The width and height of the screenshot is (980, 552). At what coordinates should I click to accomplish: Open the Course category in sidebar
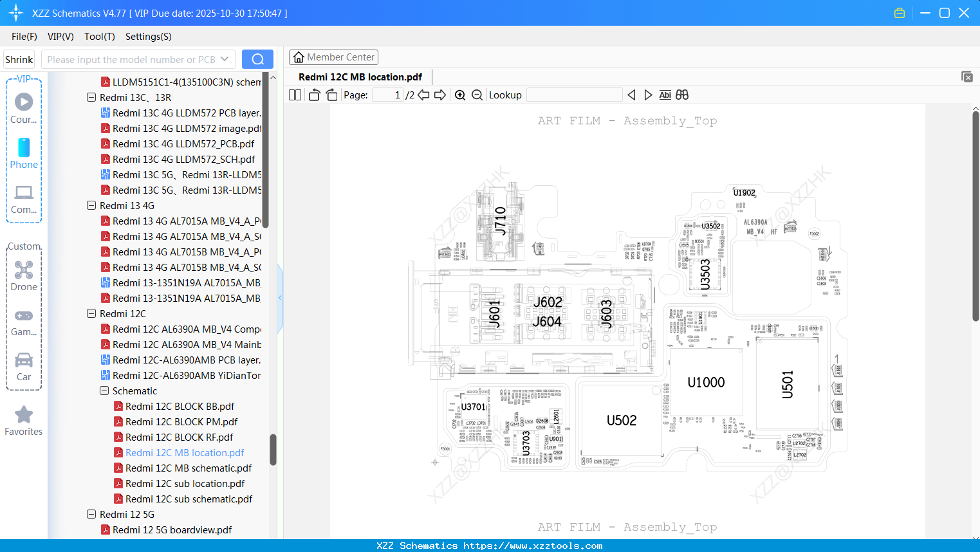click(24, 108)
